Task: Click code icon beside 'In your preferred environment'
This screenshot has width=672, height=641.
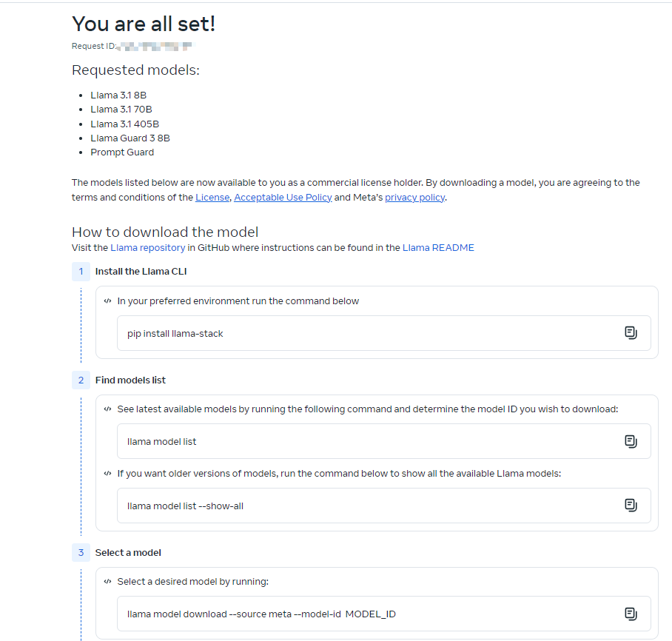Action: tap(108, 301)
